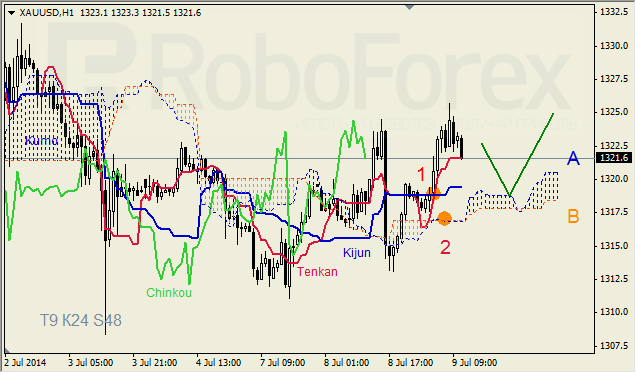636x373 pixels.
Task: Click the Kumo indicator label
Action: [x=41, y=141]
